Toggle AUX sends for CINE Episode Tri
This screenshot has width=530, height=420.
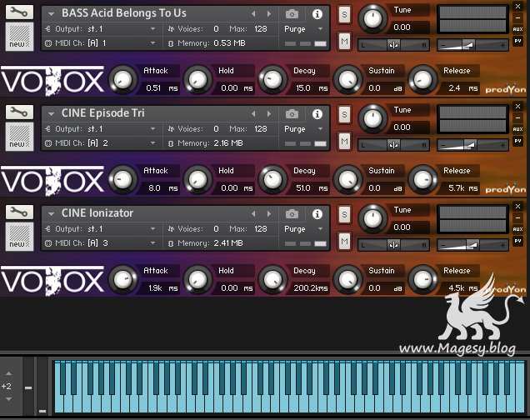coord(517,129)
